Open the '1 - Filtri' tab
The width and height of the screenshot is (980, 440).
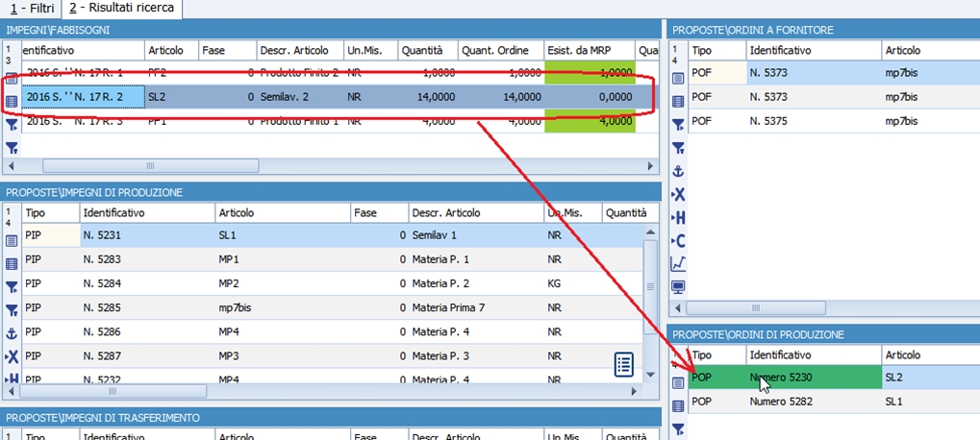tap(31, 9)
